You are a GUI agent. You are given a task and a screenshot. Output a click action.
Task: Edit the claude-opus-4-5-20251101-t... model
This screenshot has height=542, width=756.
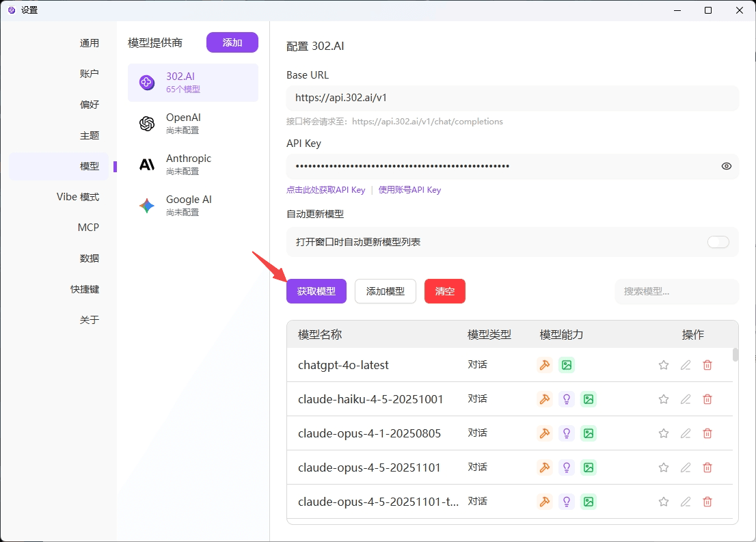click(x=685, y=502)
